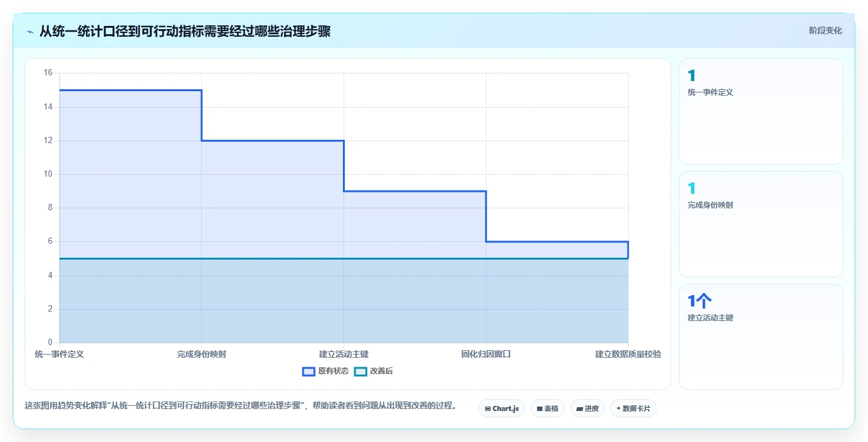Open the 建立活动主键 data card
This screenshot has height=442, width=868.
pyautogui.click(x=761, y=337)
